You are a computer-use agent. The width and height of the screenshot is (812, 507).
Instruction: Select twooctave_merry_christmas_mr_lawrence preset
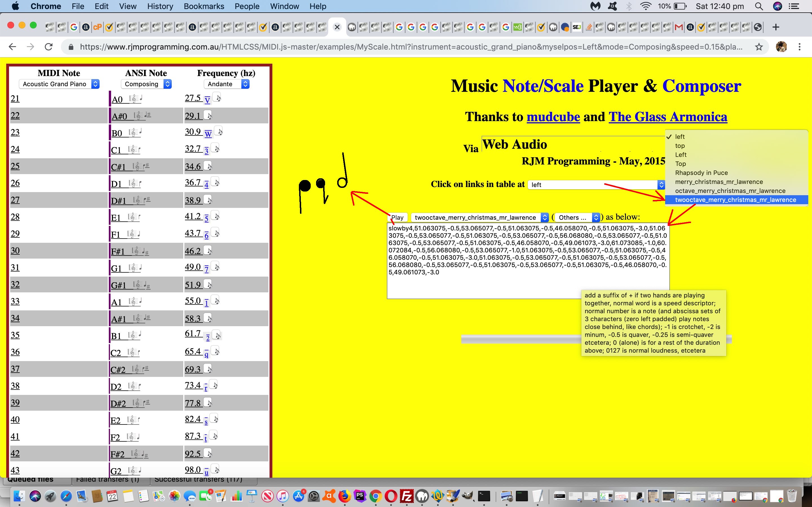point(735,199)
